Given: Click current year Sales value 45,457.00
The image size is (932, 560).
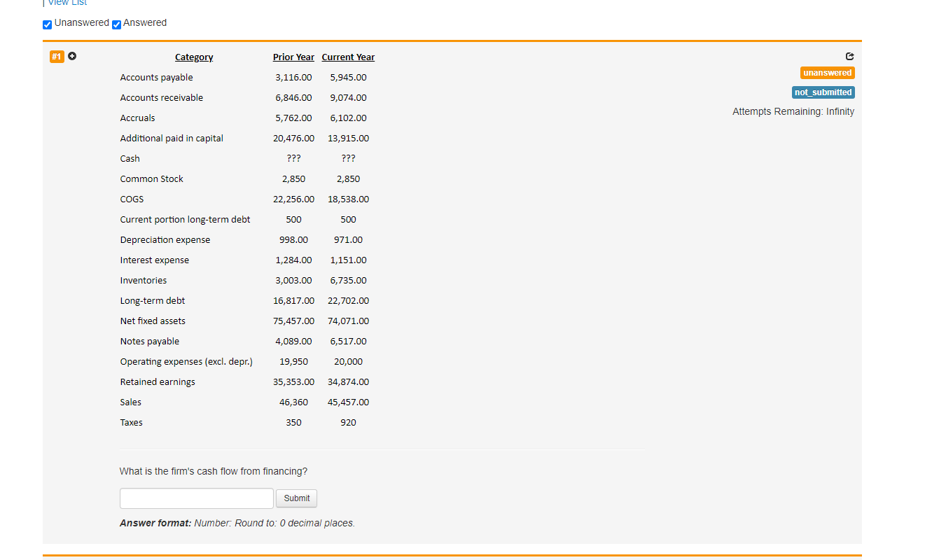Looking at the screenshot, I should click(x=348, y=402).
